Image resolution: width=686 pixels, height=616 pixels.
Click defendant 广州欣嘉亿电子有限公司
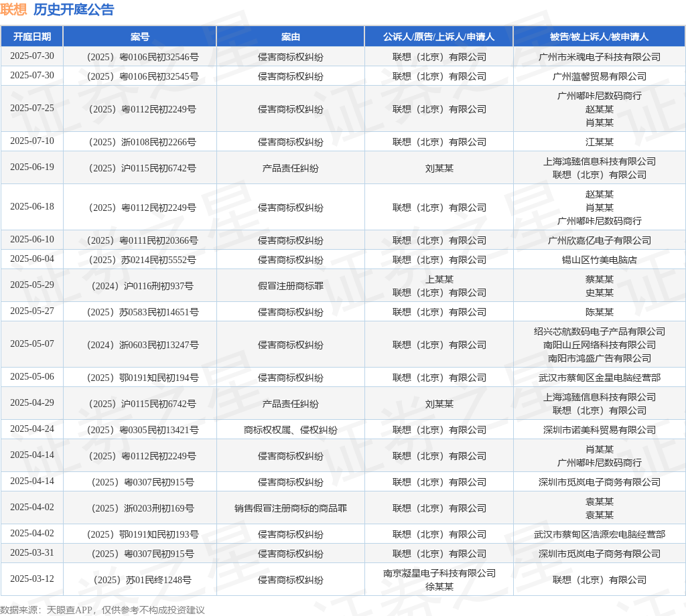(x=600, y=240)
